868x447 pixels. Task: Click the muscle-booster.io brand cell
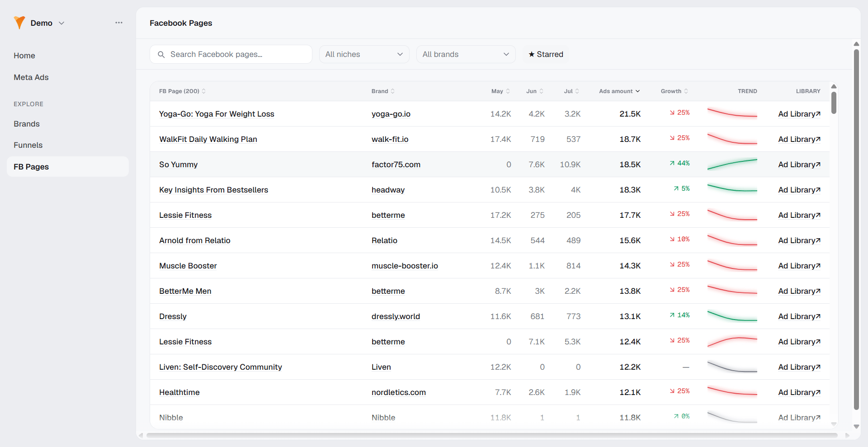coord(405,266)
